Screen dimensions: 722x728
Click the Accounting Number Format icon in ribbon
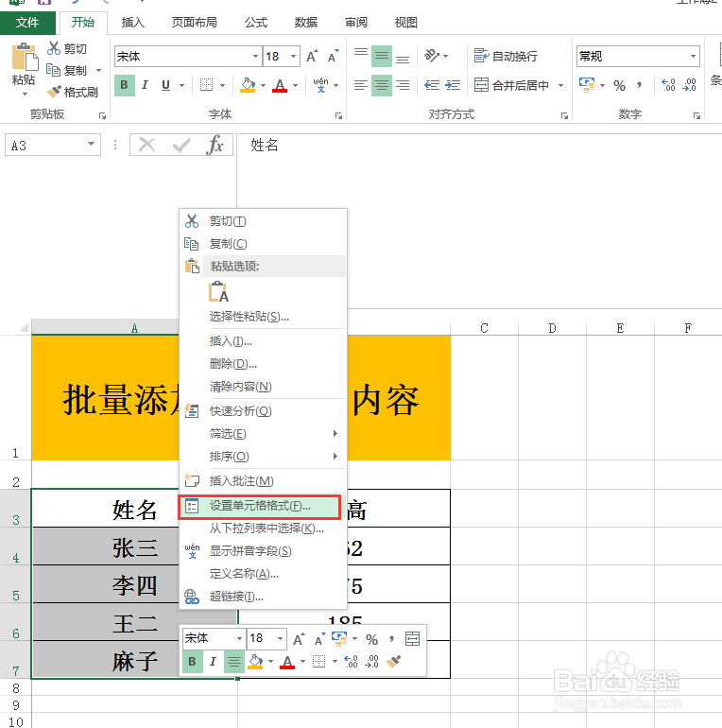587,85
